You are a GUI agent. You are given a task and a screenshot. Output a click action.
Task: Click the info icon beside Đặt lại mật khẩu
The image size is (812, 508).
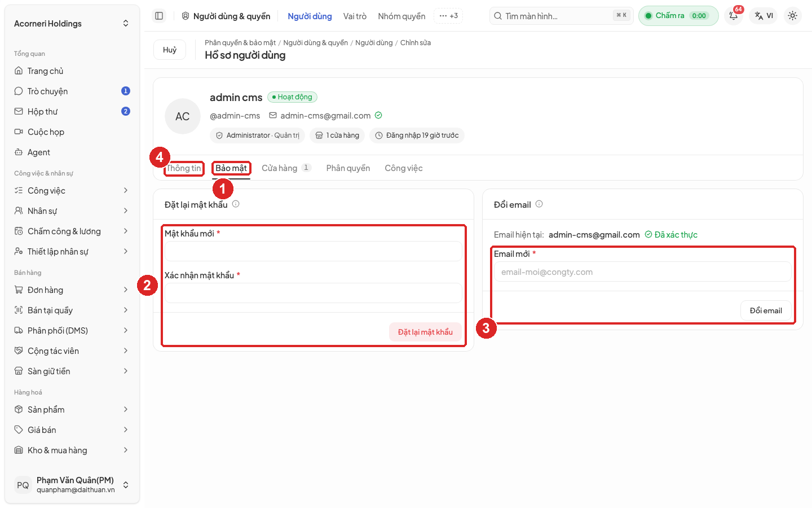point(236,204)
